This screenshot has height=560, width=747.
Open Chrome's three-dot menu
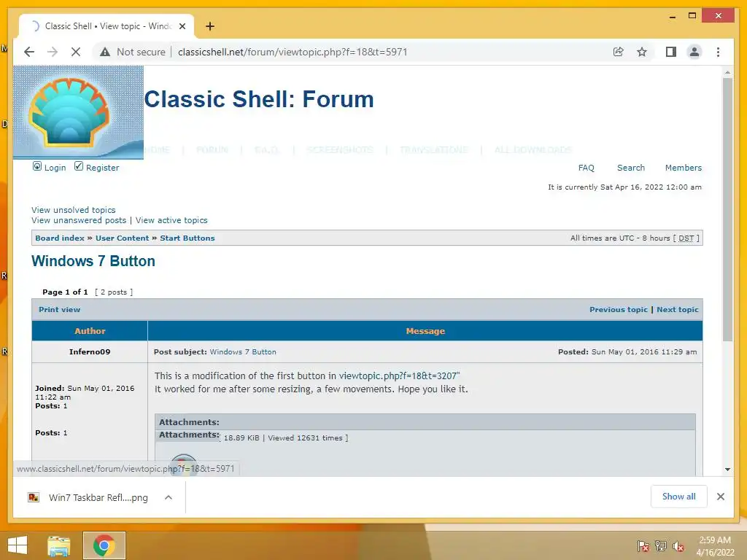[x=718, y=52]
